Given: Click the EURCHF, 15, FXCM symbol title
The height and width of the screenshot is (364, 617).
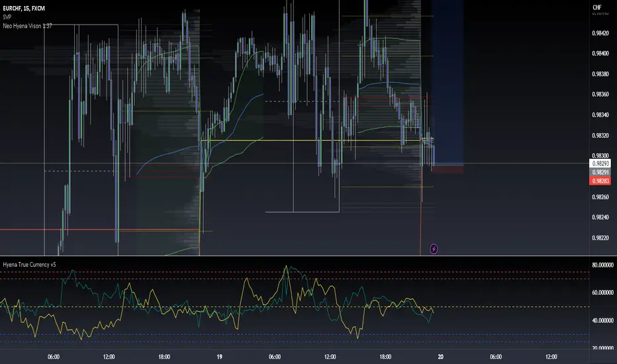Looking at the screenshot, I should pos(24,8).
